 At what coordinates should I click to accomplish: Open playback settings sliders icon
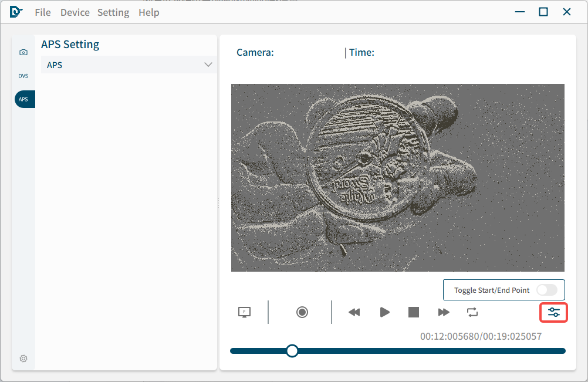click(x=554, y=313)
